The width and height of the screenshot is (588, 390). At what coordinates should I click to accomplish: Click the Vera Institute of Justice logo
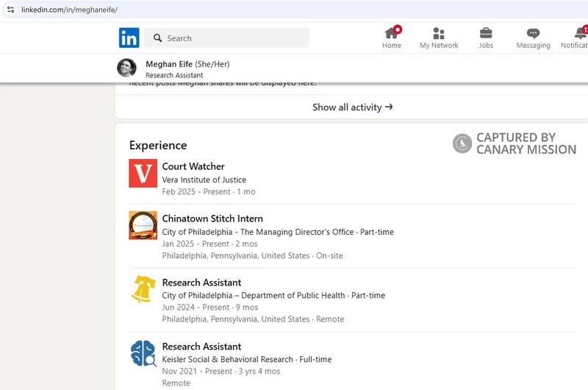point(143,173)
